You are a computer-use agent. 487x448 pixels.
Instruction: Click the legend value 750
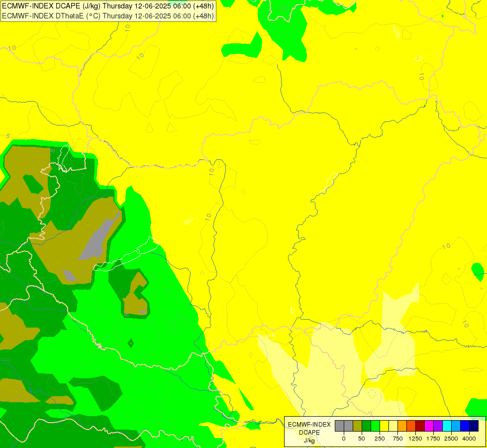tap(397, 439)
